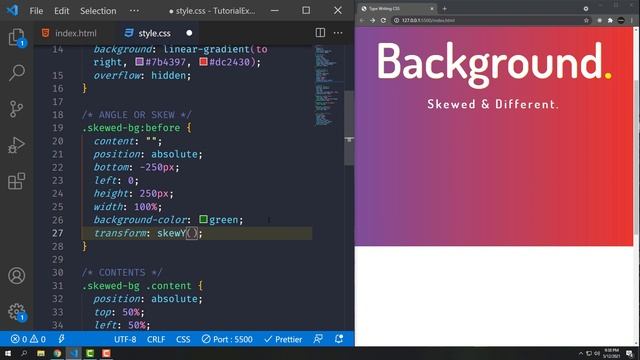Click Port : 5500 live server status
640x360 pixels.
(x=227, y=339)
